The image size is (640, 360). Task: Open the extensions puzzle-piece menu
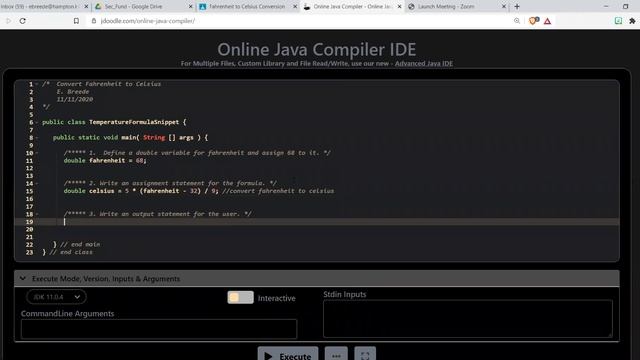coord(632,21)
